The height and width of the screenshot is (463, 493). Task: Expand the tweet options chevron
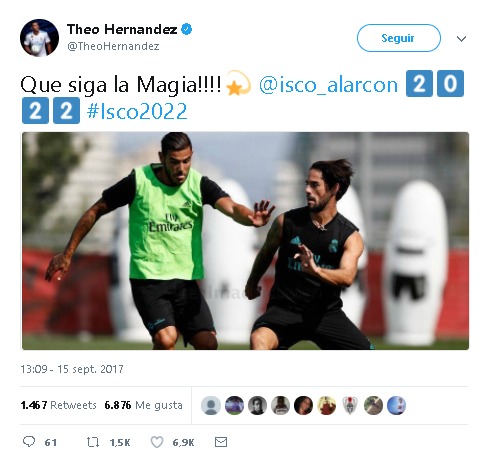click(x=461, y=39)
